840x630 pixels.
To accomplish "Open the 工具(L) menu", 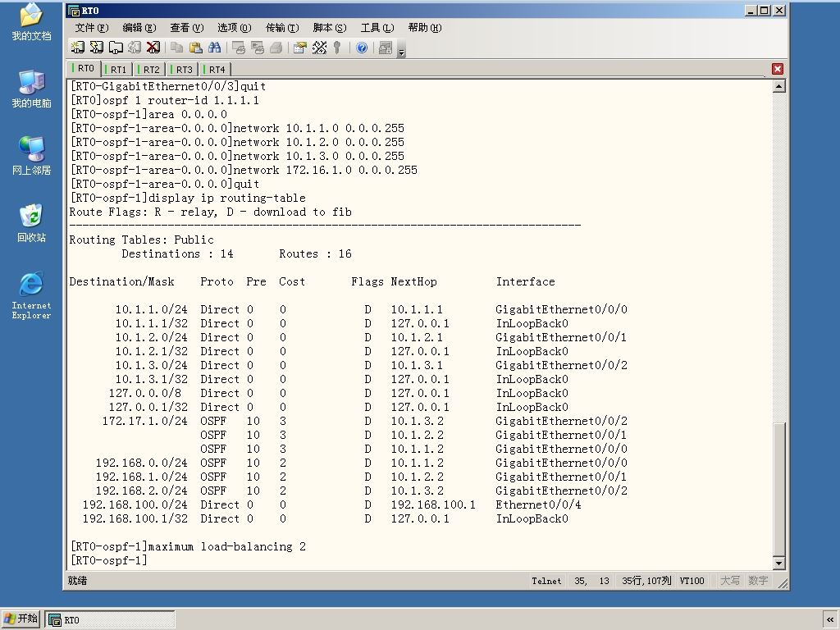I will point(377,28).
